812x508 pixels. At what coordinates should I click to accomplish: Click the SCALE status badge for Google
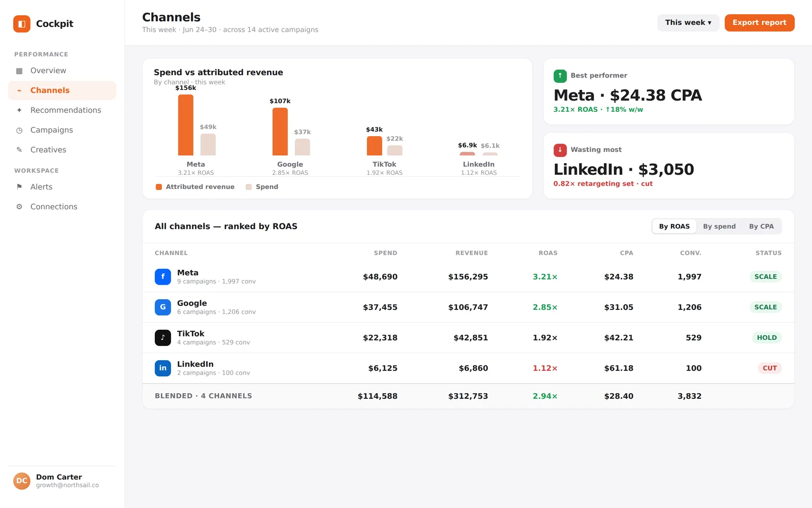pyautogui.click(x=765, y=307)
